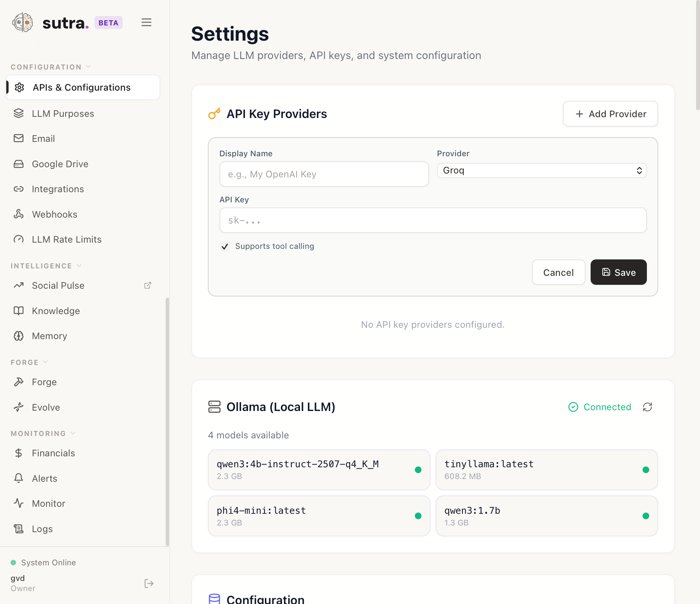700x604 pixels.
Task: Collapse the CONFIGURATION sidebar section
Action: tap(51, 67)
